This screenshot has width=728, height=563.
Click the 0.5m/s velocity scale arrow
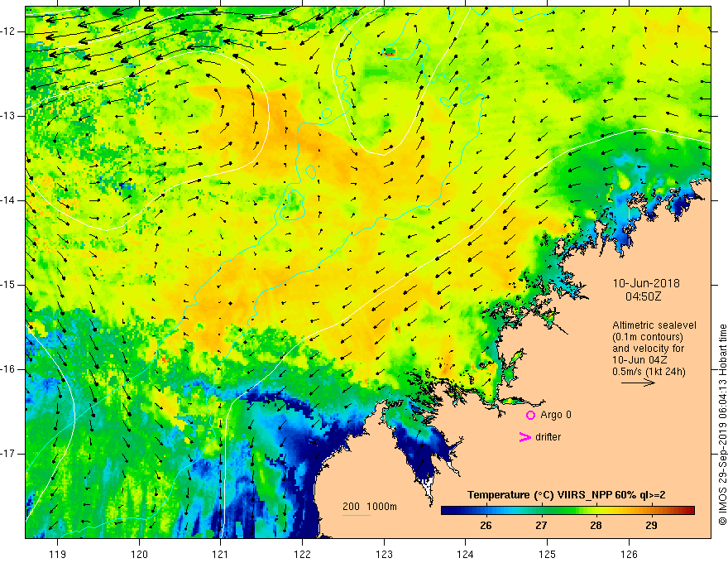pos(639,383)
